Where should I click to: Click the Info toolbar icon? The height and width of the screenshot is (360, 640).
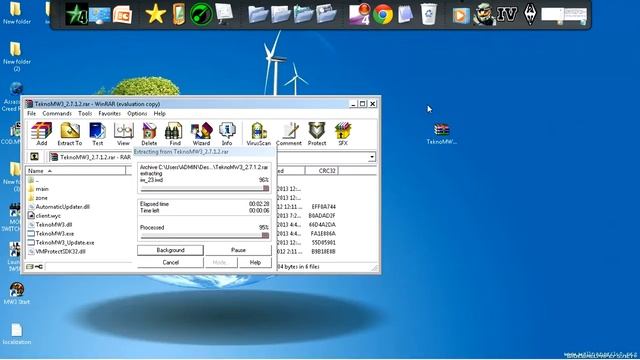click(227, 133)
